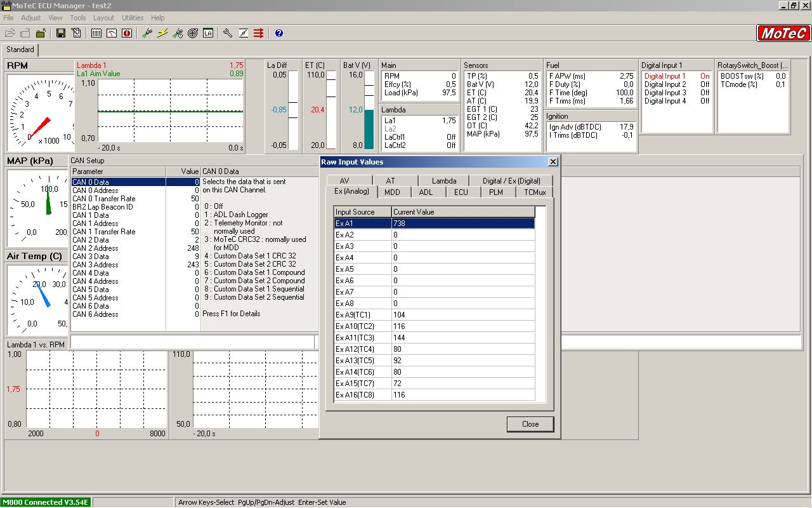812x508 pixels.
Task: Click the green folder icon with up arrow
Action: click(x=41, y=33)
